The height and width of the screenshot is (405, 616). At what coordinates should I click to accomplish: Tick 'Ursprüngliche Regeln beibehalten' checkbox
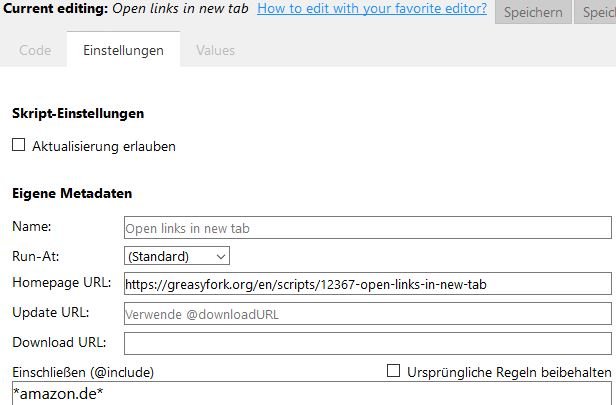393,371
